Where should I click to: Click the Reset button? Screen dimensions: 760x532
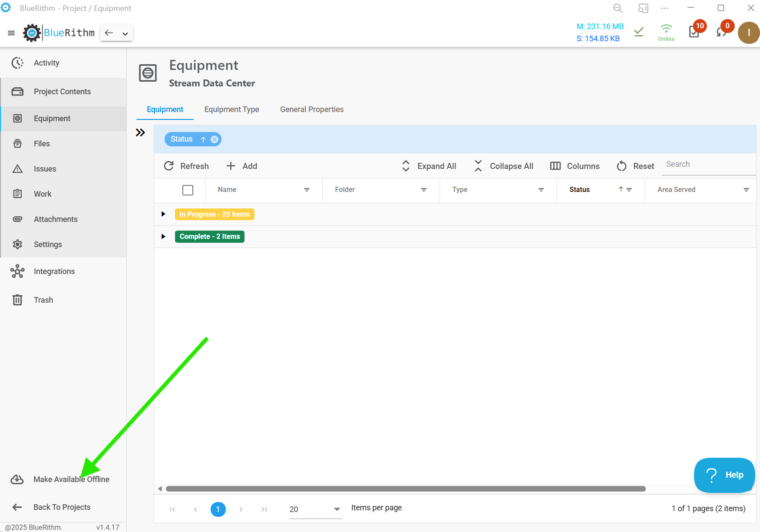[635, 166]
